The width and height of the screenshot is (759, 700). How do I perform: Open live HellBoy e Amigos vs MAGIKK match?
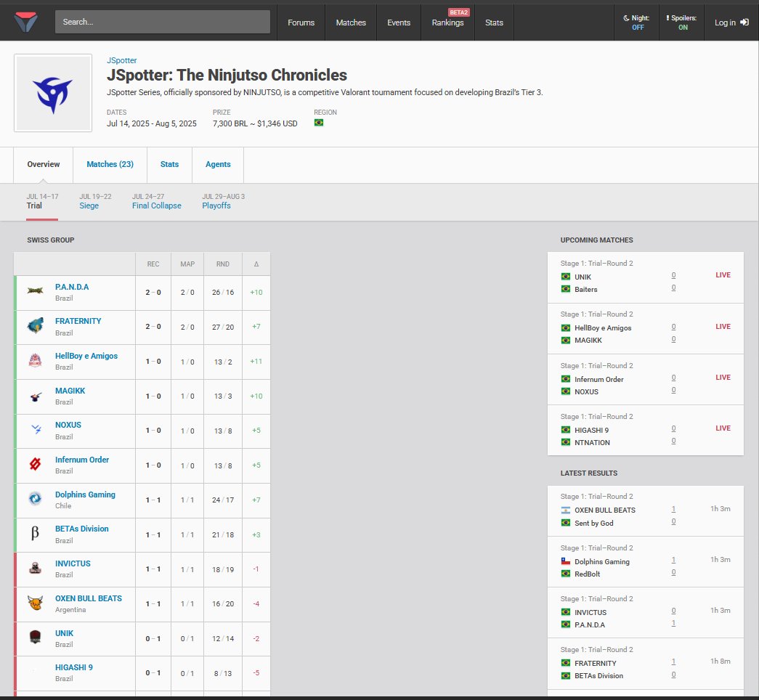coord(645,329)
